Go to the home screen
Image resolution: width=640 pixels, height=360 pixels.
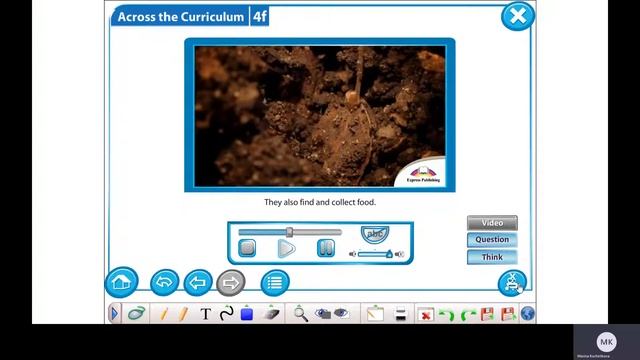click(x=121, y=282)
